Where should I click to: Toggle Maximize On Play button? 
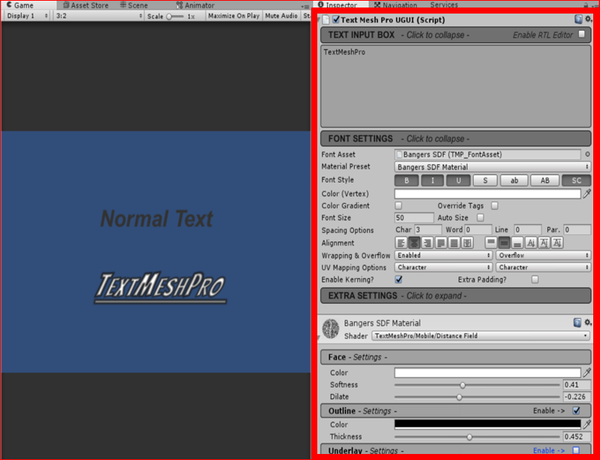234,16
